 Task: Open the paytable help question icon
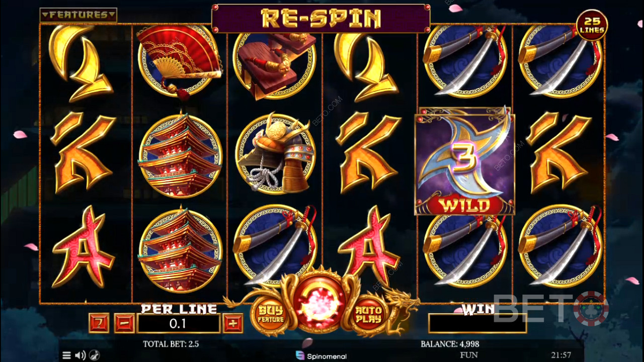pos(99,323)
